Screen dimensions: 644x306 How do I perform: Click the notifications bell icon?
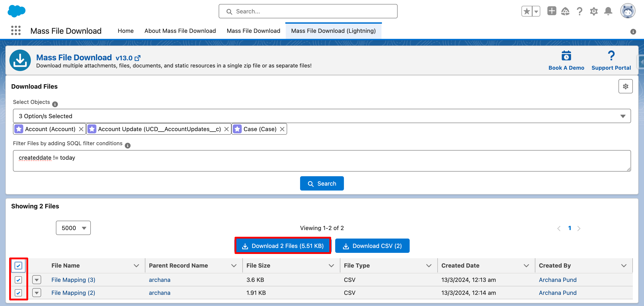pyautogui.click(x=608, y=11)
